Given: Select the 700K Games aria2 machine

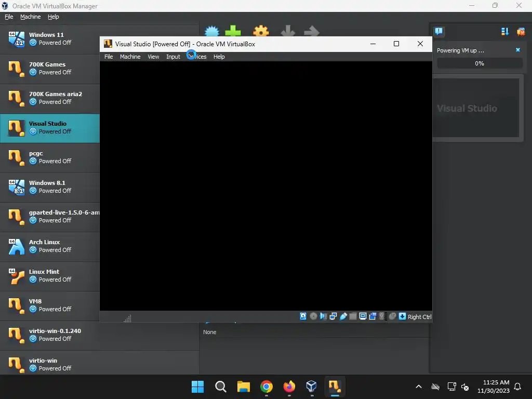Looking at the screenshot, I should point(50,98).
